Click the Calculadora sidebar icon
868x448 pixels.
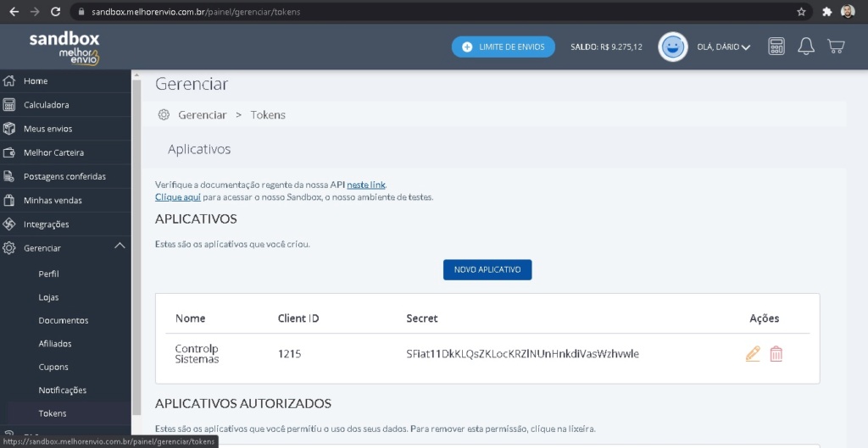point(8,104)
